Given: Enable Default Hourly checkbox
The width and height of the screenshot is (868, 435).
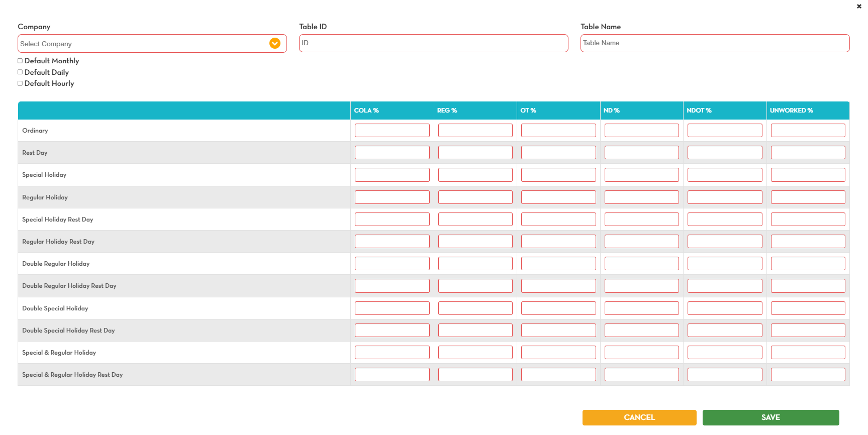Looking at the screenshot, I should click(x=20, y=83).
